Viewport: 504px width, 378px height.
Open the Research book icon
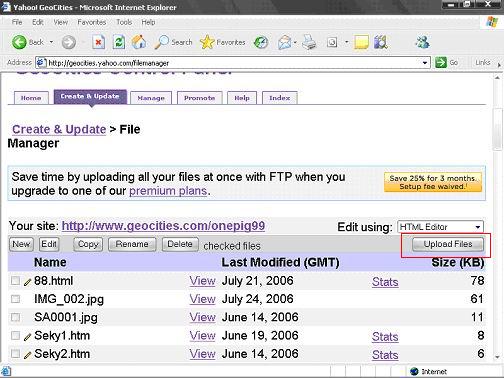pos(380,42)
